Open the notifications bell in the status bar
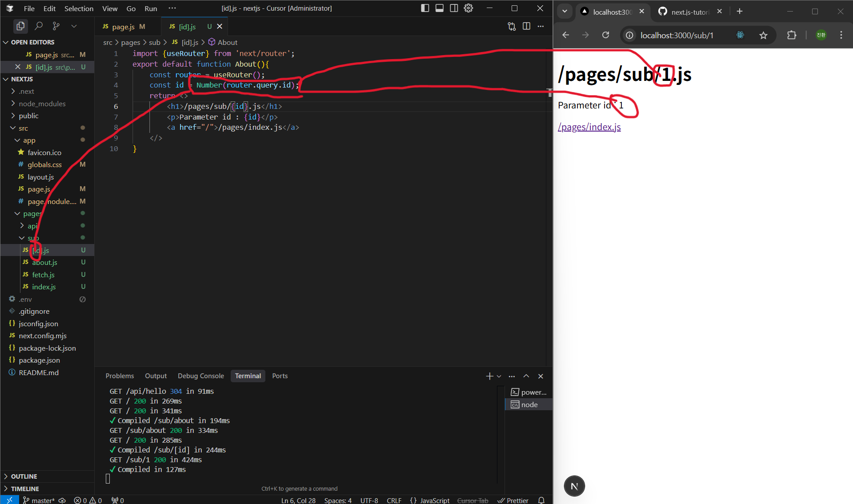853x504 pixels. click(x=541, y=500)
